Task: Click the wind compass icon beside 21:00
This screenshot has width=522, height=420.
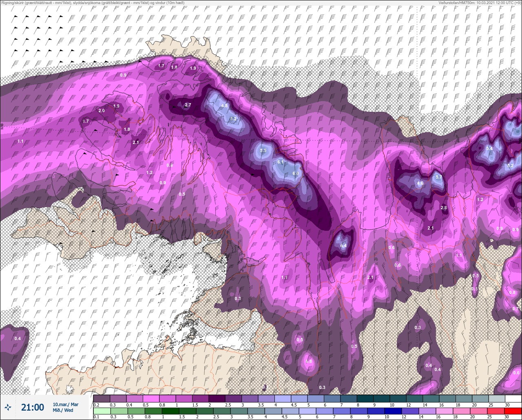Action: point(8,407)
